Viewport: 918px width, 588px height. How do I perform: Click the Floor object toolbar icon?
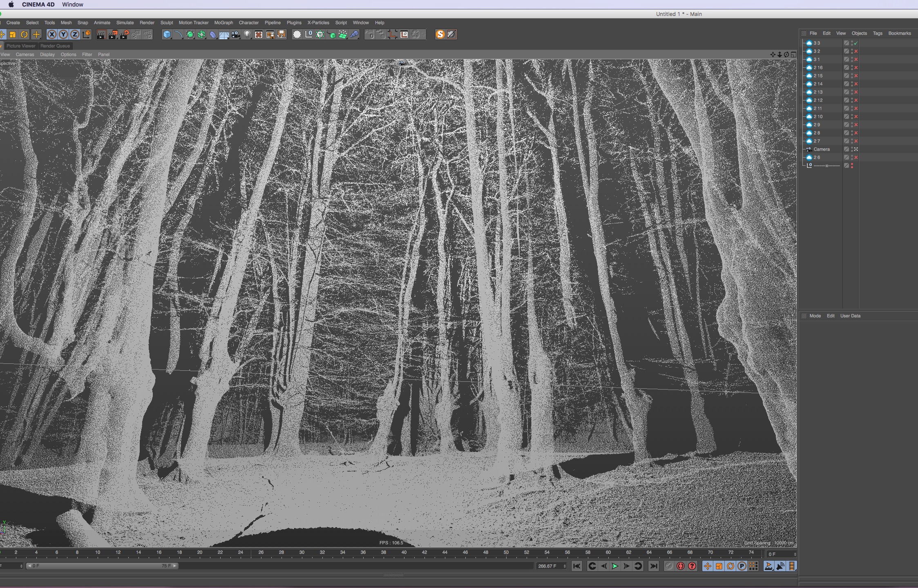[224, 35]
